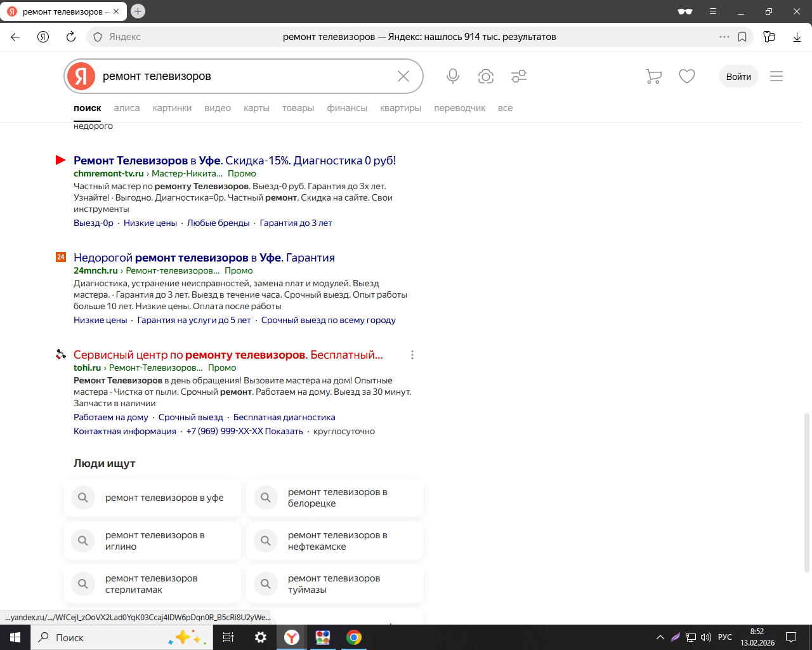The width and height of the screenshot is (812, 650).
Task: Open three-dot options for tohi.ru result
Action: pyautogui.click(x=412, y=355)
